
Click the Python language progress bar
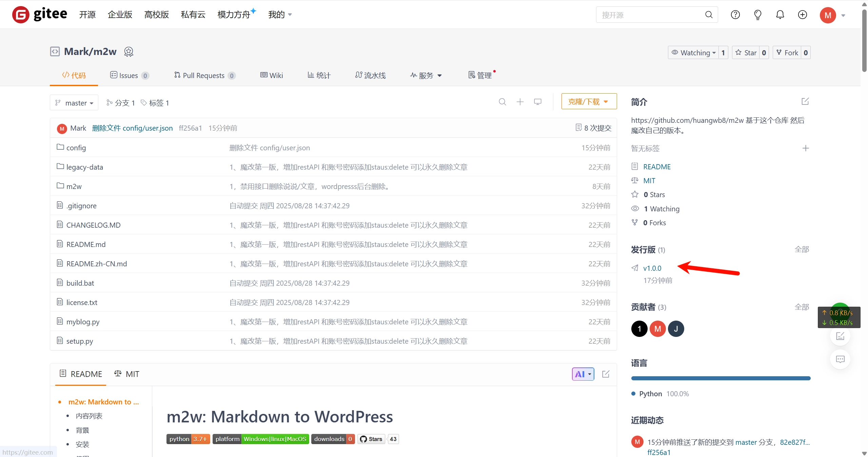(721, 378)
